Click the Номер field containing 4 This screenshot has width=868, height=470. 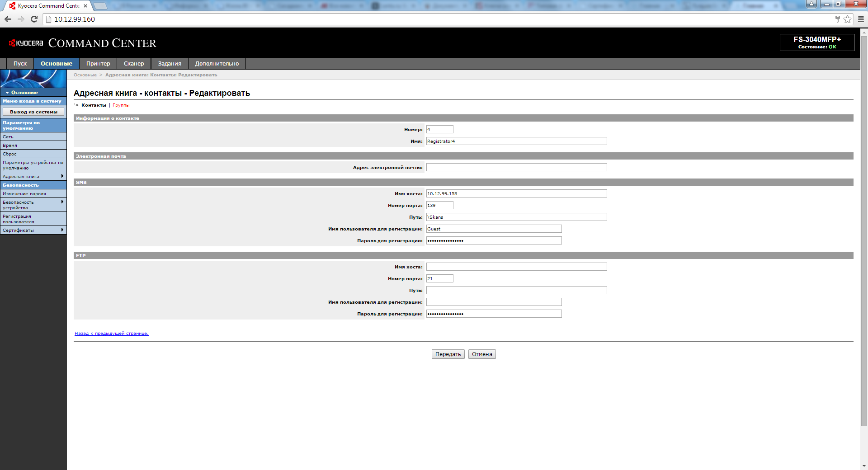tap(439, 129)
